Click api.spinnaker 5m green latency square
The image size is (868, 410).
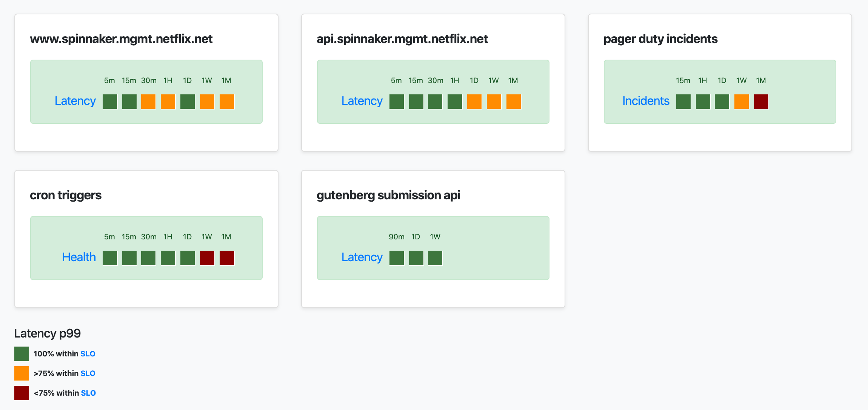(397, 102)
